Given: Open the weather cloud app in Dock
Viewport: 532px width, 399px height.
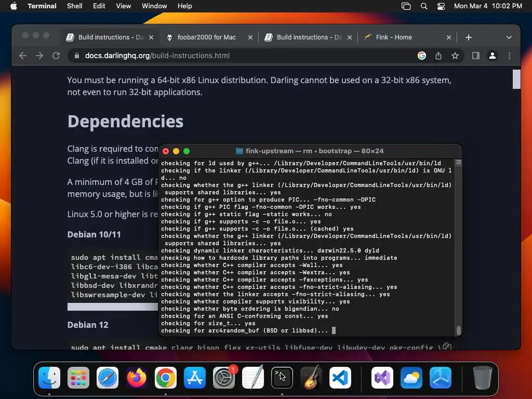Looking at the screenshot, I should (411, 378).
